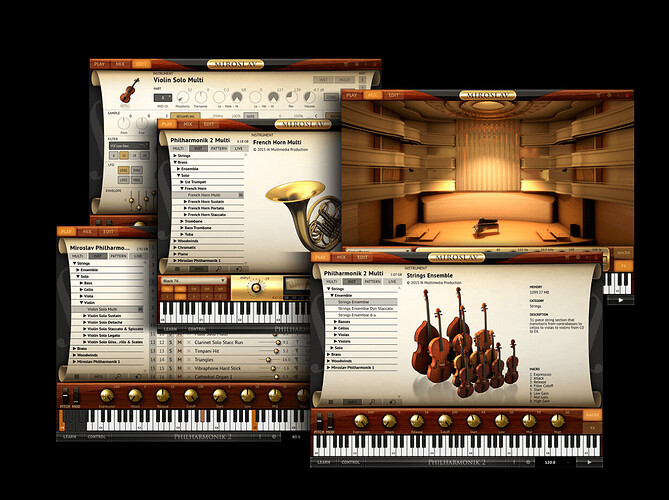The width and height of the screenshot is (669, 500).
Task: Click the Vibraphone Hard Stick volume slider knob
Action: [273, 368]
